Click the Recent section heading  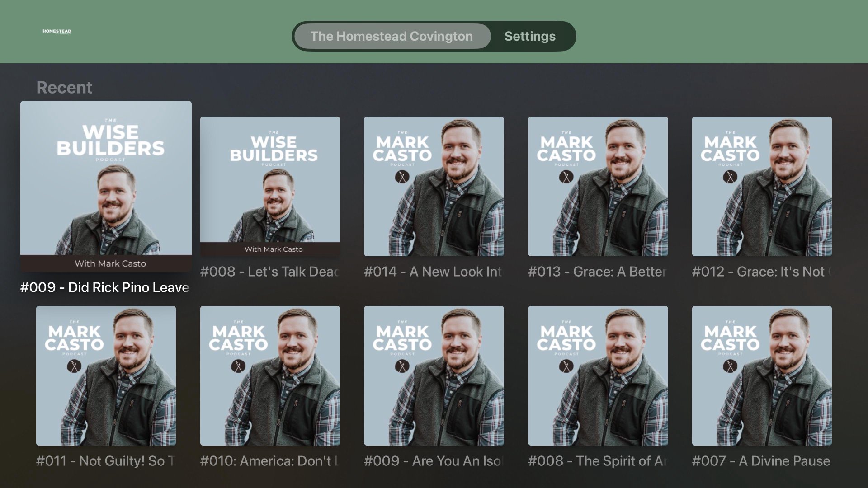(x=64, y=88)
